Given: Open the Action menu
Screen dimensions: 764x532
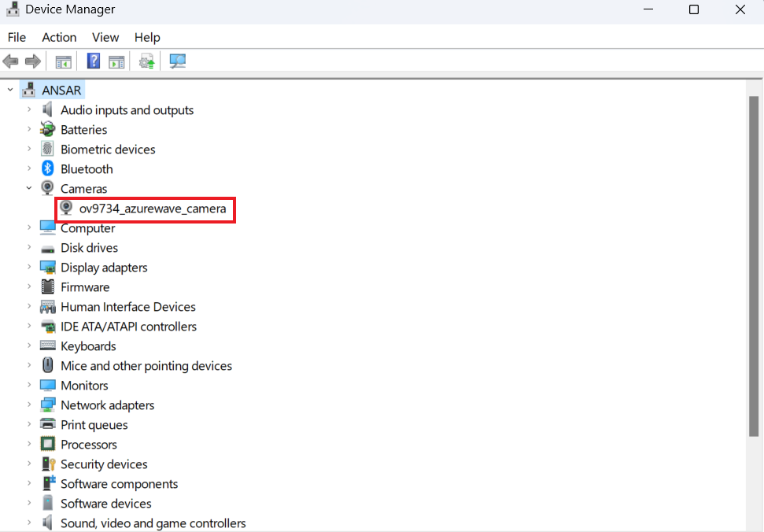Looking at the screenshot, I should [59, 38].
